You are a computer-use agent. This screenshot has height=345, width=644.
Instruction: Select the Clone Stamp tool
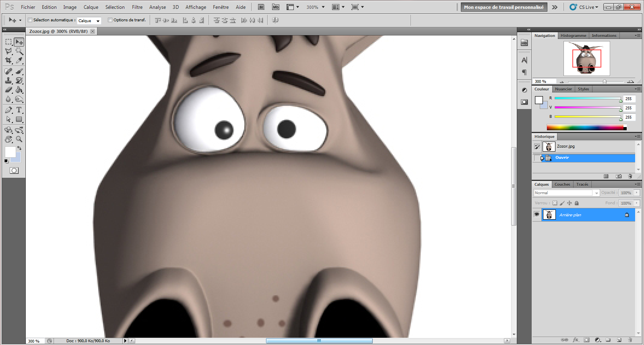coord(8,80)
